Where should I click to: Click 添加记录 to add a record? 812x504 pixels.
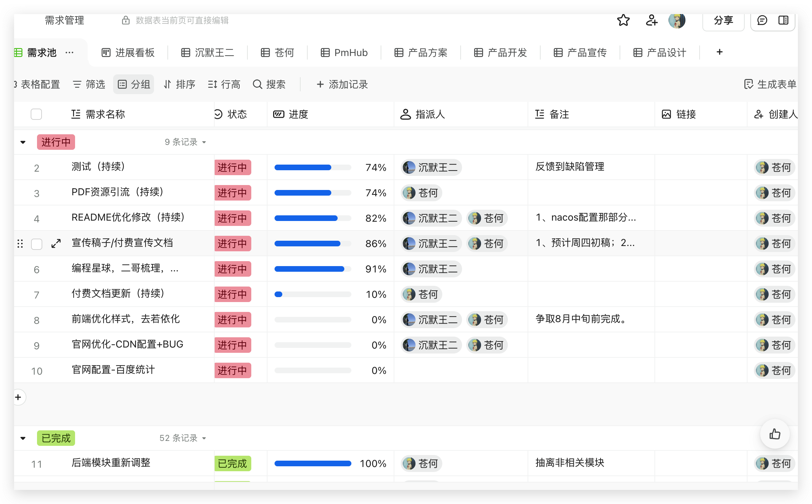pos(342,84)
